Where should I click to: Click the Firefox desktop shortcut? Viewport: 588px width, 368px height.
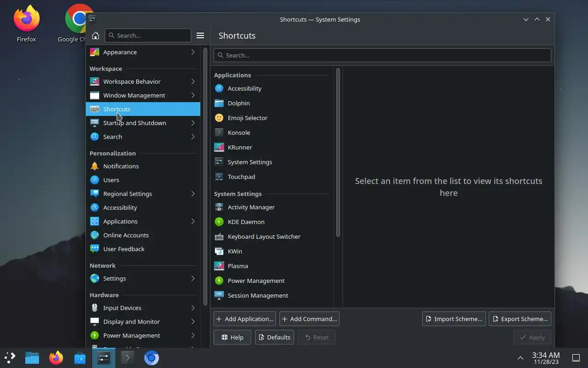pos(26,24)
